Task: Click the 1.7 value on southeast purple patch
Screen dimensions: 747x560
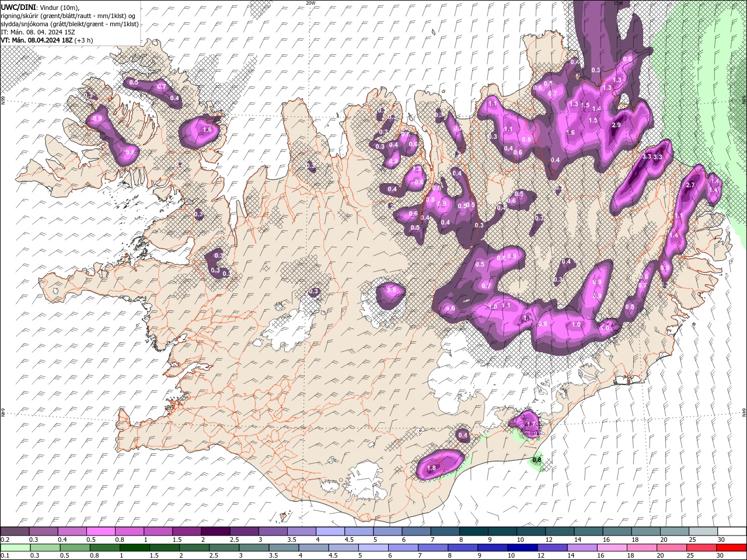Action: (x=531, y=425)
